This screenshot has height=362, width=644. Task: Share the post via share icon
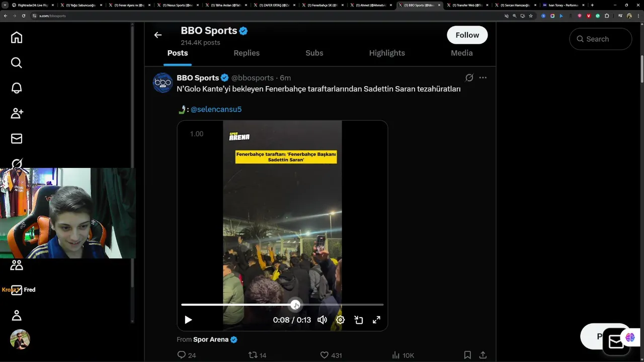pos(482,355)
